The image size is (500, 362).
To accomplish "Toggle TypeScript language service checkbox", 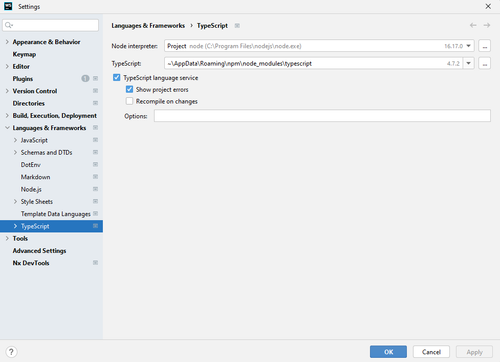I will coord(117,78).
